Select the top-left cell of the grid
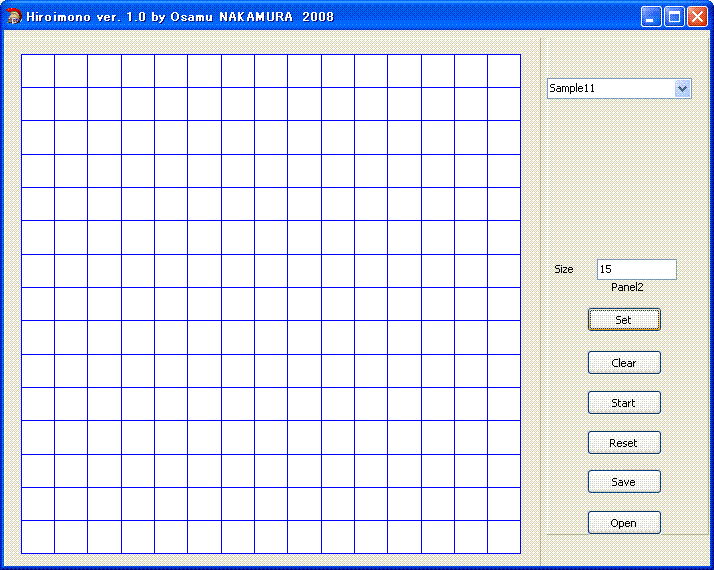The image size is (714, 570). (38, 71)
